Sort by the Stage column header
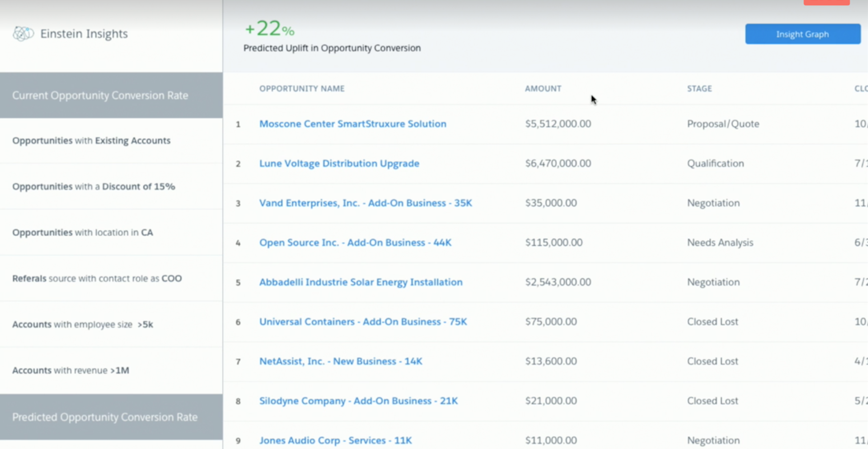Image resolution: width=868 pixels, height=449 pixels. (x=699, y=88)
